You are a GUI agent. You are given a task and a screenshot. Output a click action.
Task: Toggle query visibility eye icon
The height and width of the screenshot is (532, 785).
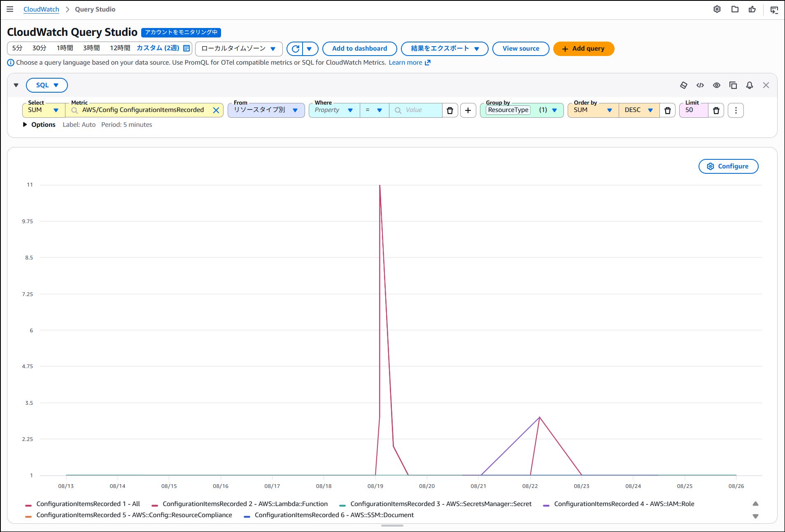717,85
